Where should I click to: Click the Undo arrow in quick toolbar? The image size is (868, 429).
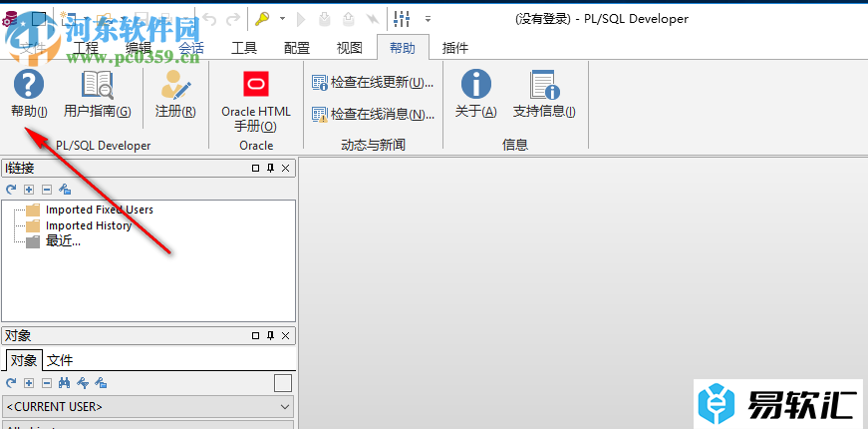click(210, 20)
